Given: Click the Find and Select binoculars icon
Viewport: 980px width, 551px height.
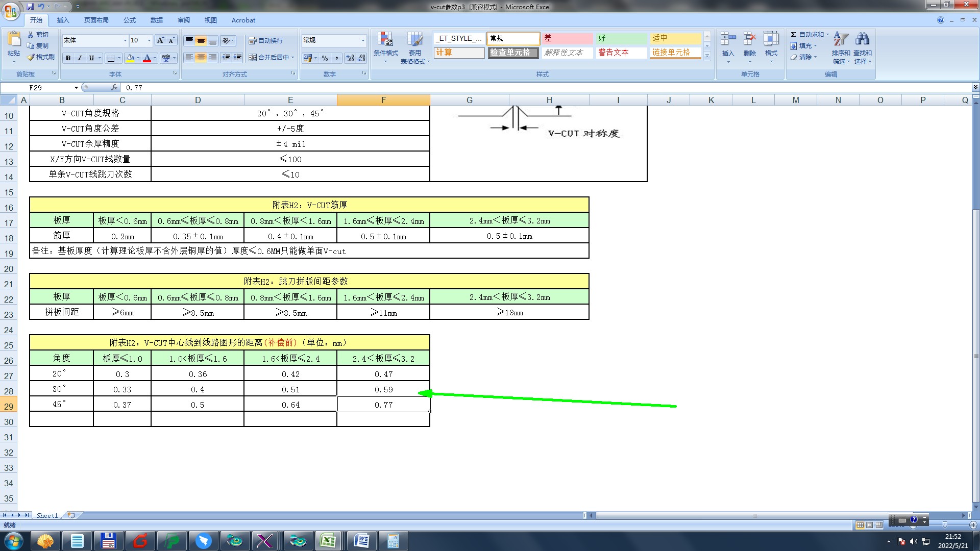Looking at the screenshot, I should point(863,47).
